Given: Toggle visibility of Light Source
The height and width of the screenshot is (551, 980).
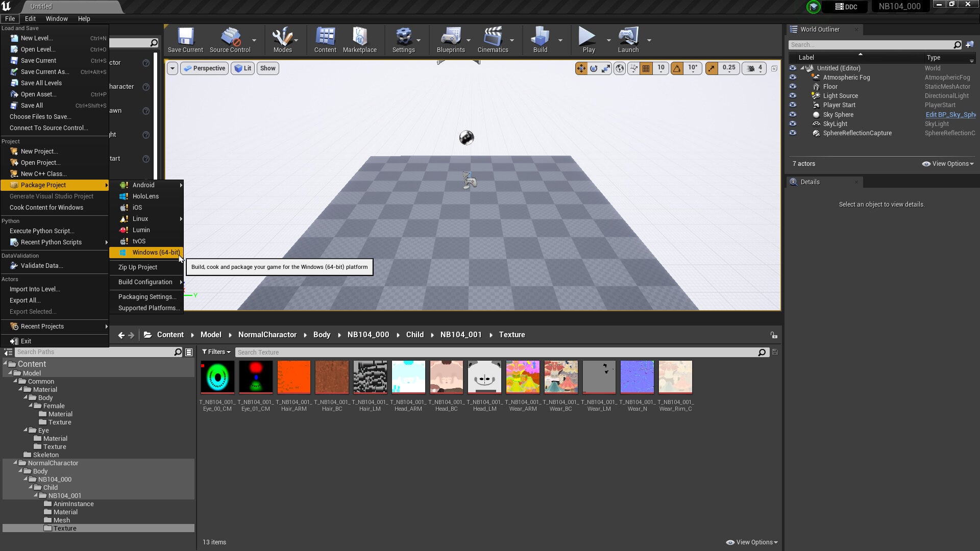Looking at the screenshot, I should point(793,96).
